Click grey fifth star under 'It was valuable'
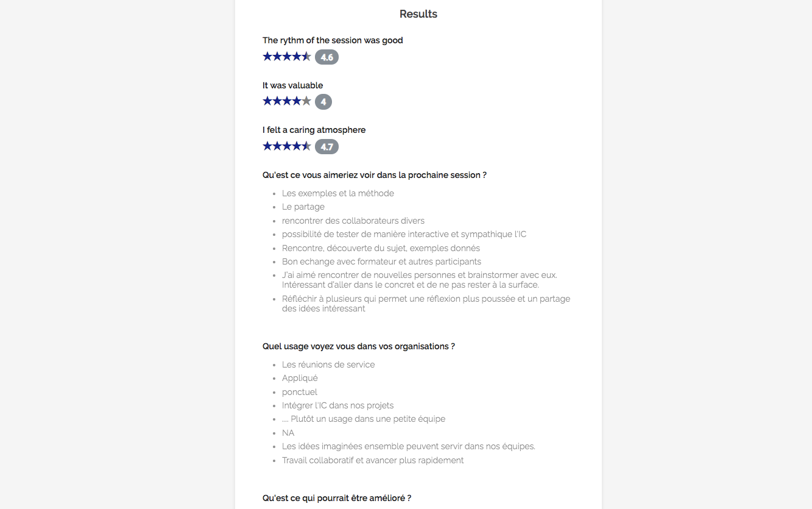 tap(306, 101)
